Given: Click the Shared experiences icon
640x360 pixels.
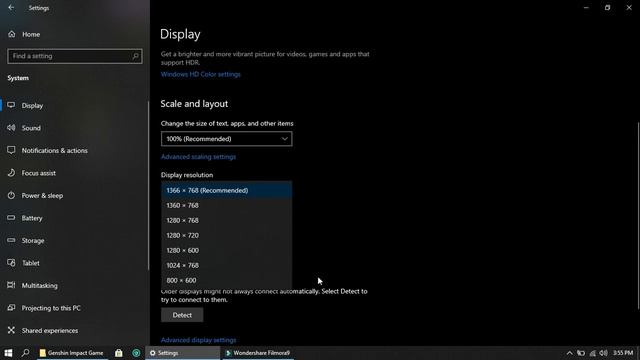Looking at the screenshot, I should pyautogui.click(x=11, y=330).
